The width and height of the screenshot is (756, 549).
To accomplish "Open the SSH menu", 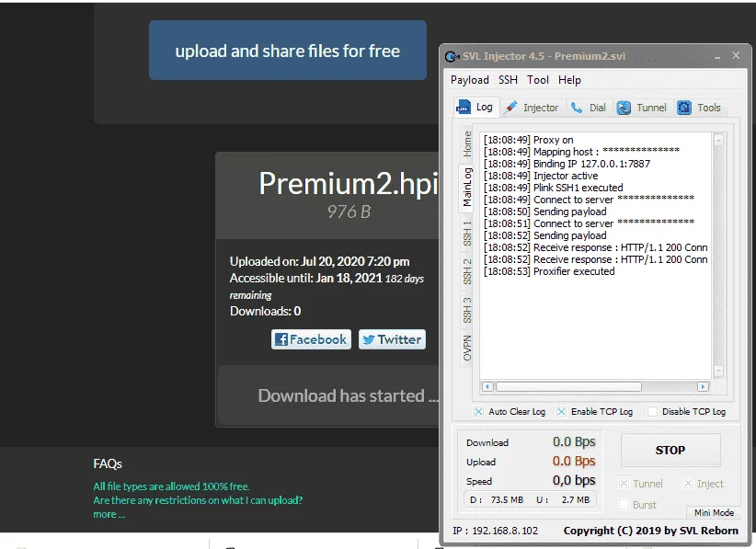I will (x=508, y=80).
